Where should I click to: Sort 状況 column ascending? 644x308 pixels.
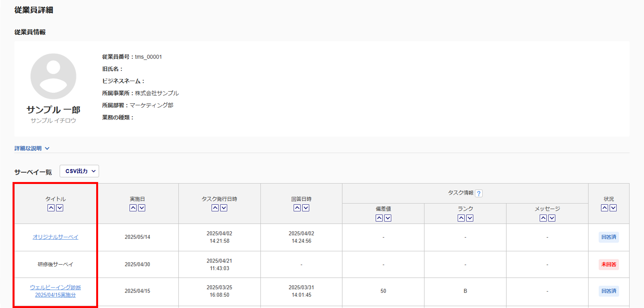point(604,208)
